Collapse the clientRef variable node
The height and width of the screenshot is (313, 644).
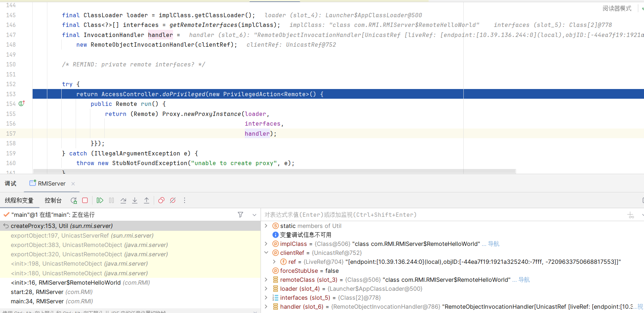click(266, 253)
